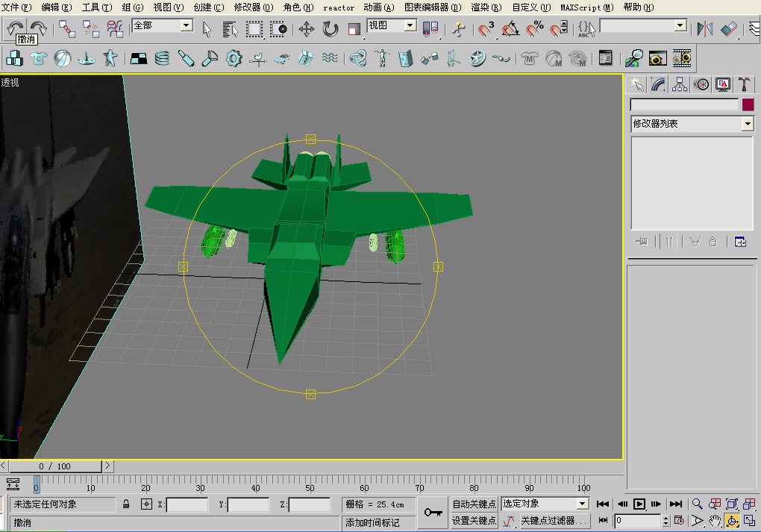
Task: Select the Scale tool
Action: pos(354,29)
